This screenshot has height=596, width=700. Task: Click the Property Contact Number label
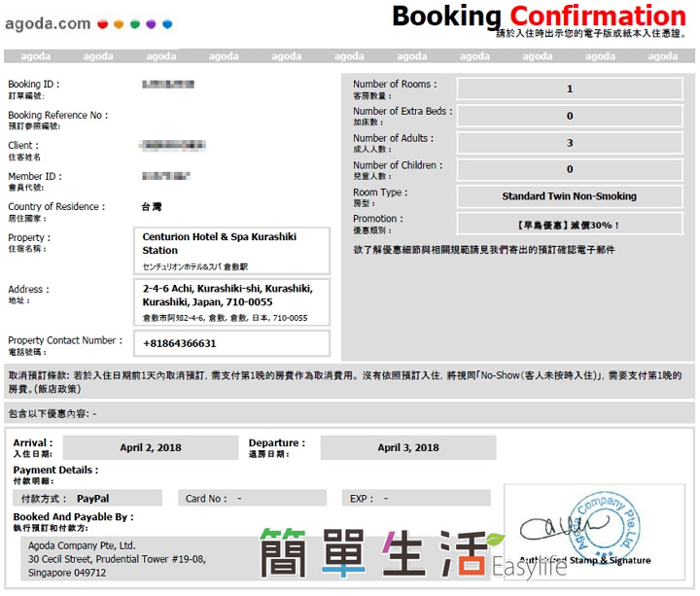[x=65, y=340]
